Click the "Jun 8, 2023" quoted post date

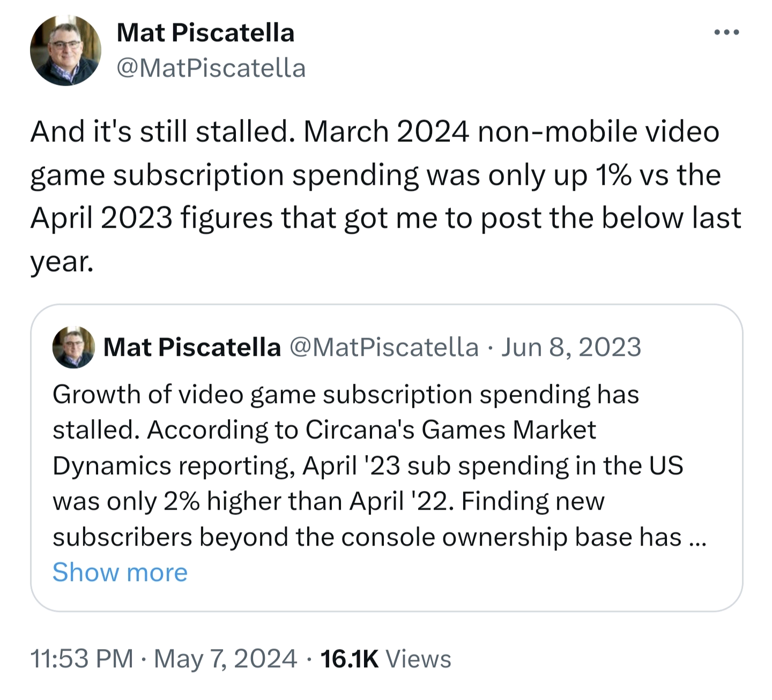571,347
